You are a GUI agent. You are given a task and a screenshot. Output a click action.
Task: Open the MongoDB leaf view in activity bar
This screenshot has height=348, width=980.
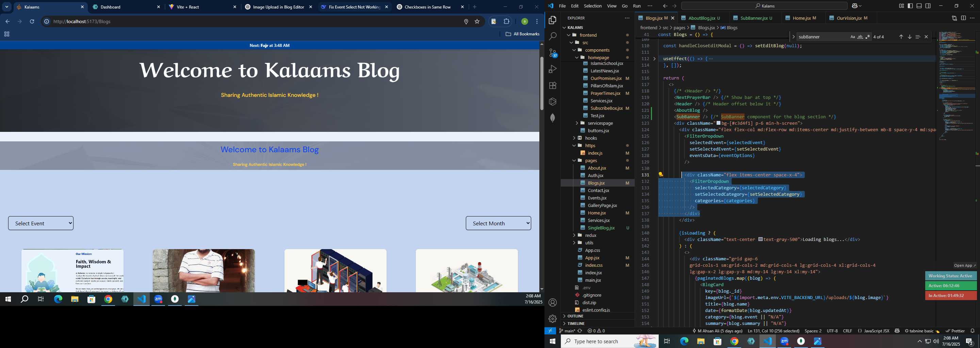click(553, 118)
